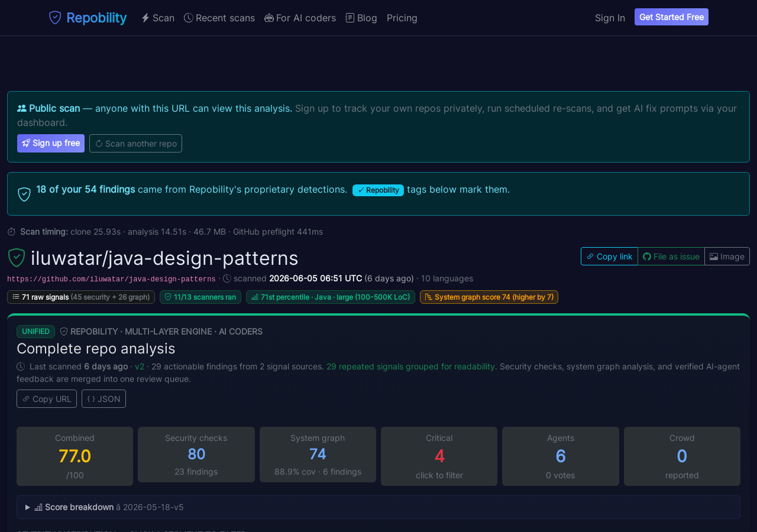Image resolution: width=757 pixels, height=532 pixels.
Task: Click the bar chart icon beside Score breakdown
Action: click(38, 507)
